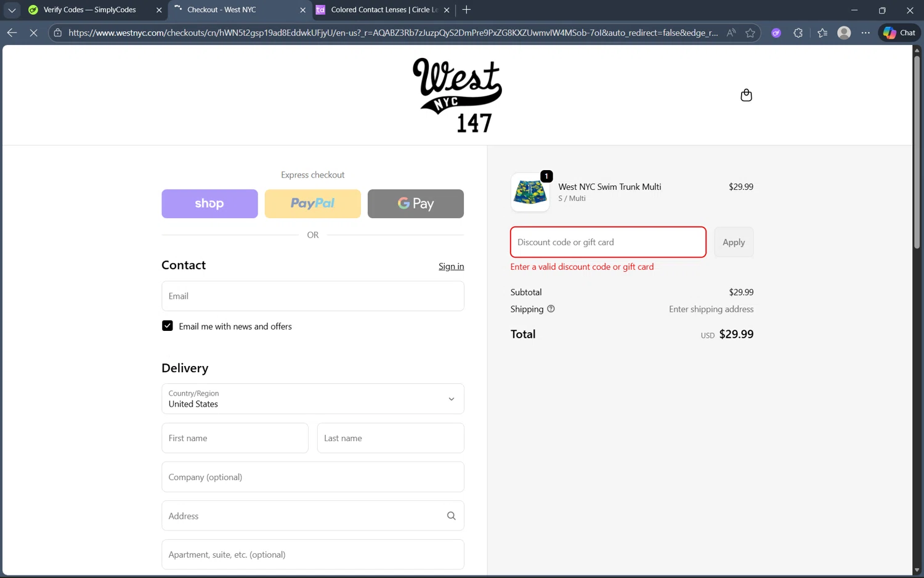Pay with Shop Pay express button
This screenshot has width=924, height=578.
(209, 203)
